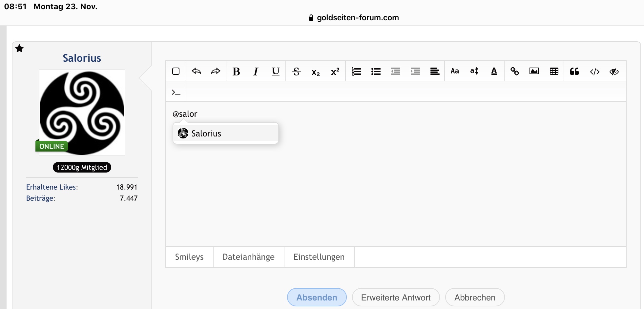Viewport: 644px width, 309px height.
Task: Add a quote block with quotation icon
Action: pyautogui.click(x=574, y=71)
